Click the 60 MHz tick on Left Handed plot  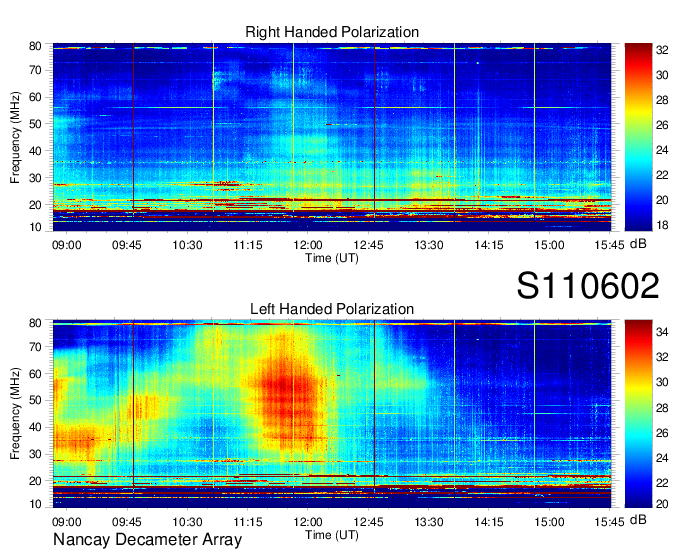35,374
